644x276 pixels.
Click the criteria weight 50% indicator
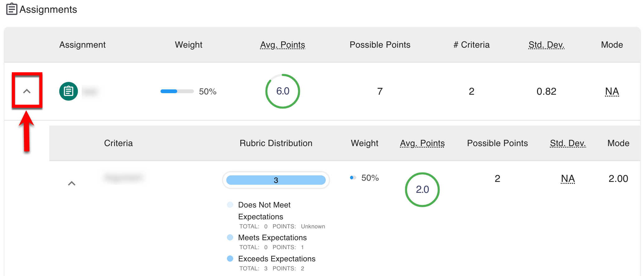click(353, 178)
